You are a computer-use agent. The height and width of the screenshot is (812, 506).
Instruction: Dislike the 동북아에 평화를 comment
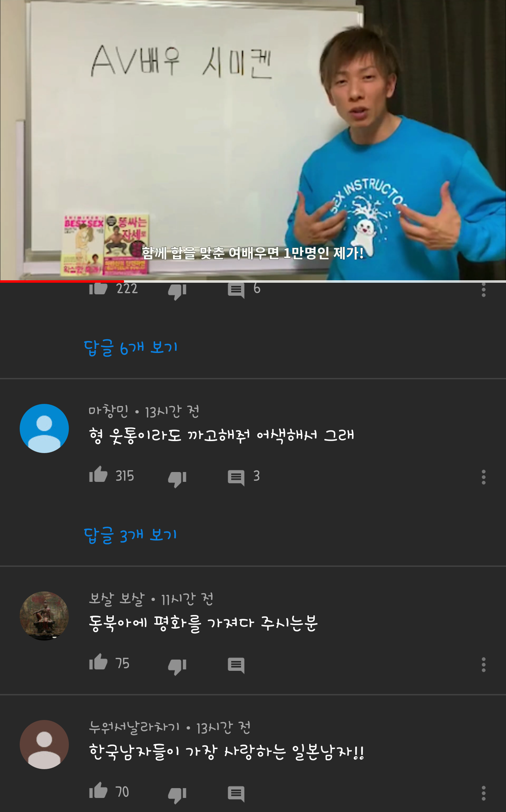pos(177,666)
